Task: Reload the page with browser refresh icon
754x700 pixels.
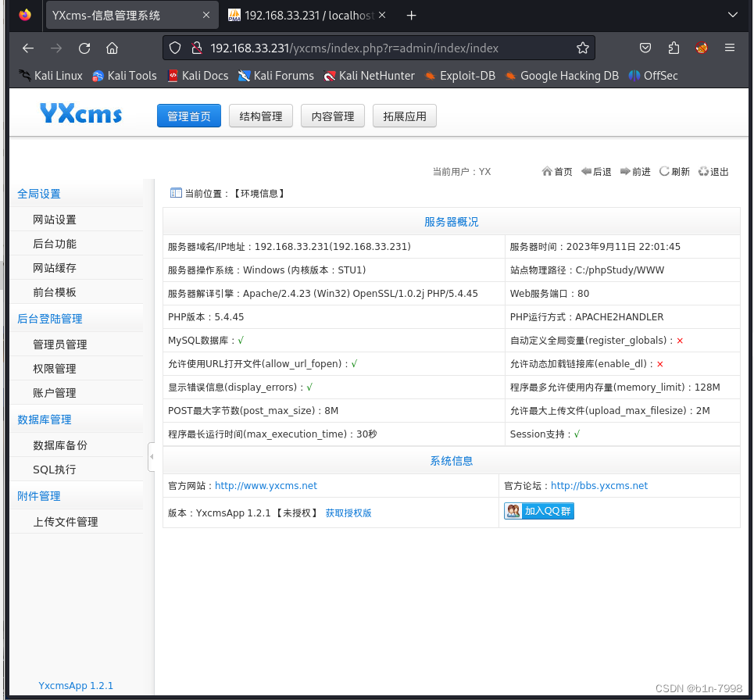Action: [84, 48]
